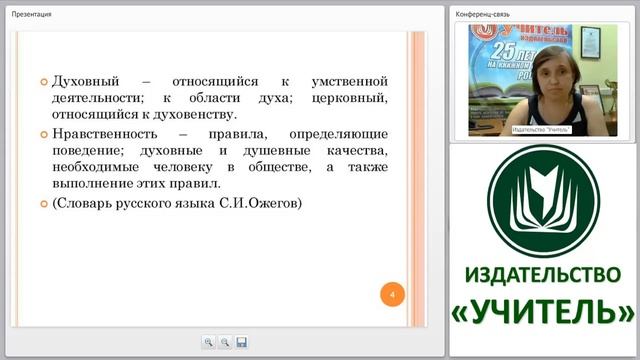Click the phrase относящийся к духовенству.
Screen dimensions: 640x360
[144, 114]
